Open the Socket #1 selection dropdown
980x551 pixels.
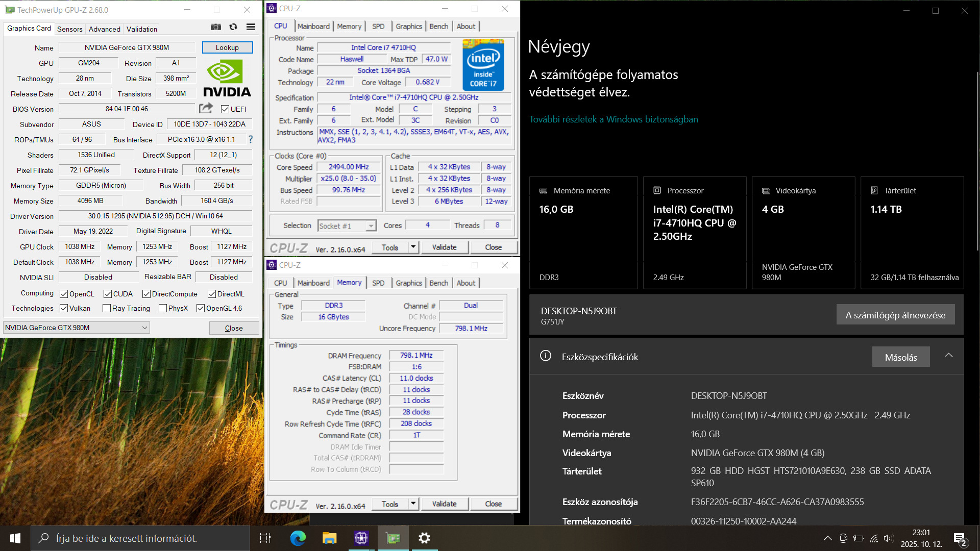click(347, 226)
